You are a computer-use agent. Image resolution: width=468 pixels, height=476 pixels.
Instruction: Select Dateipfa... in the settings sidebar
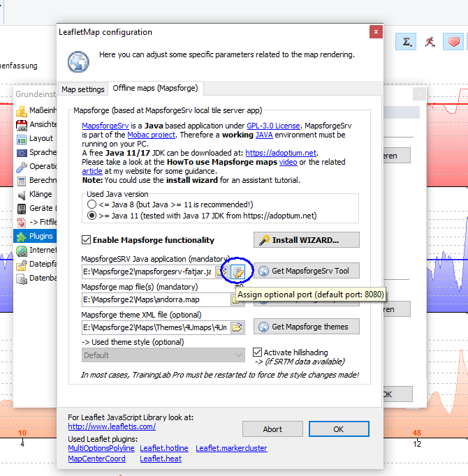pyautogui.click(x=36, y=264)
